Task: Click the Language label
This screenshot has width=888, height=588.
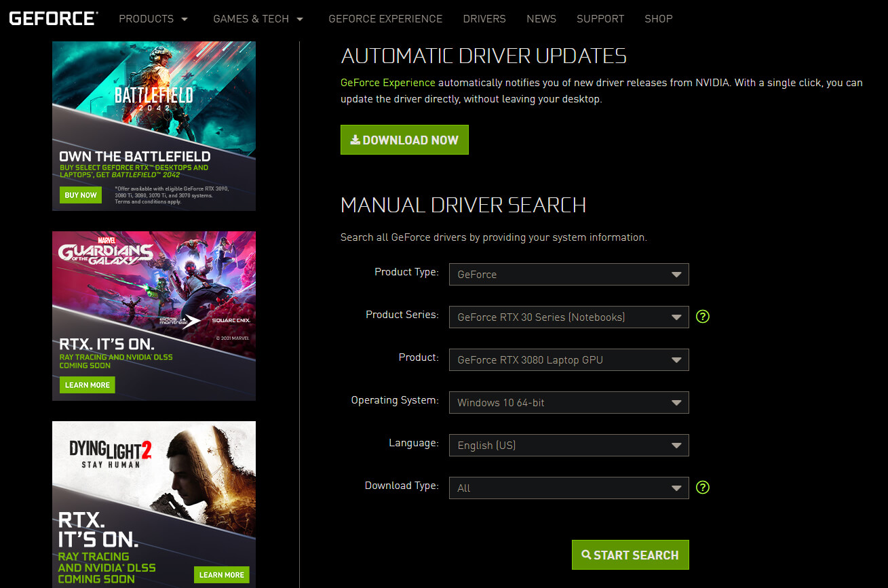Action: click(414, 443)
